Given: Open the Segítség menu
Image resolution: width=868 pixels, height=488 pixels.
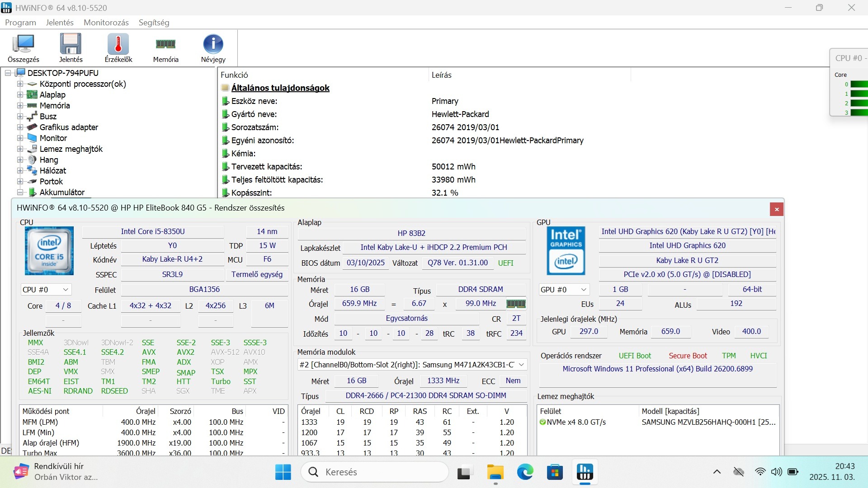Looking at the screenshot, I should [x=154, y=23].
